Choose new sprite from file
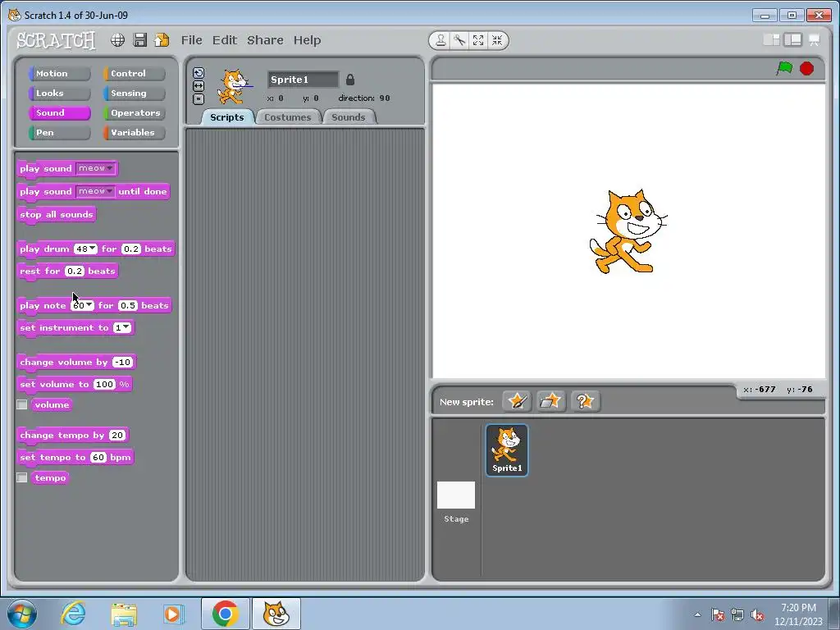840x630 pixels. [550, 401]
